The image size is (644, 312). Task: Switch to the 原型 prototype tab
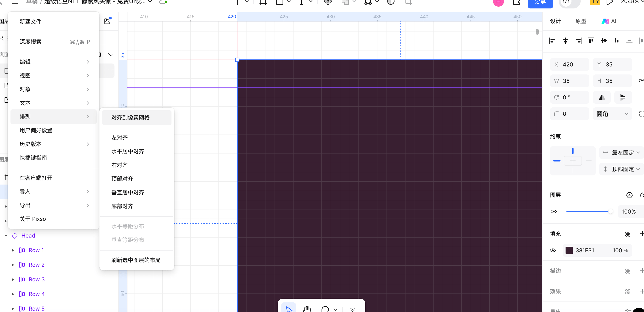pos(581,21)
